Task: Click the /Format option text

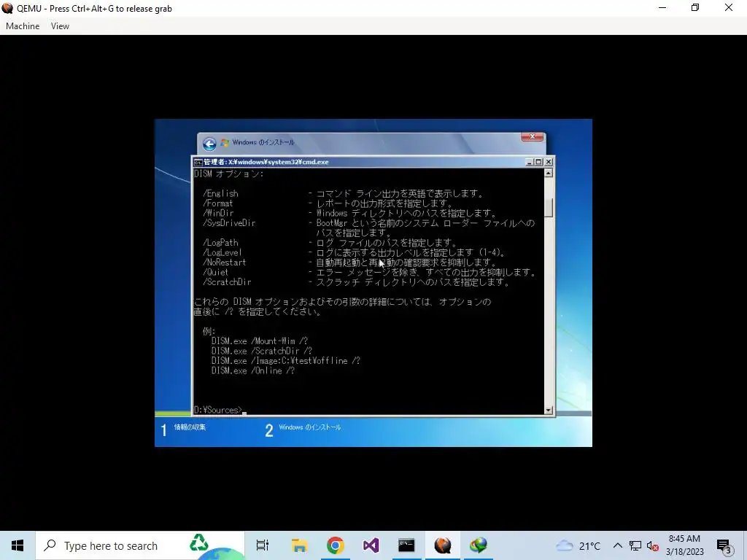Action: [x=219, y=203]
